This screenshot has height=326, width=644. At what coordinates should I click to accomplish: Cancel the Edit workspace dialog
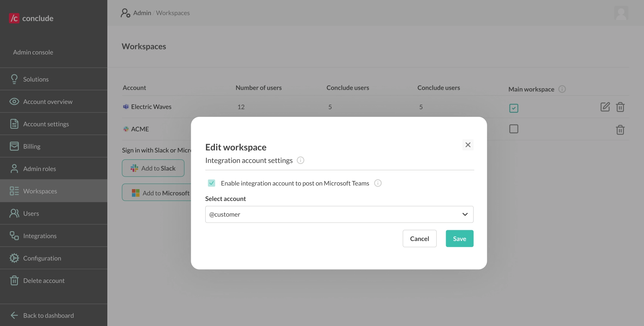tap(419, 238)
